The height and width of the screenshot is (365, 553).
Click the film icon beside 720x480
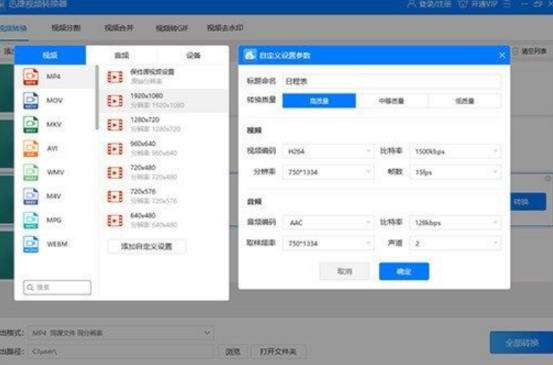pyautogui.click(x=115, y=173)
